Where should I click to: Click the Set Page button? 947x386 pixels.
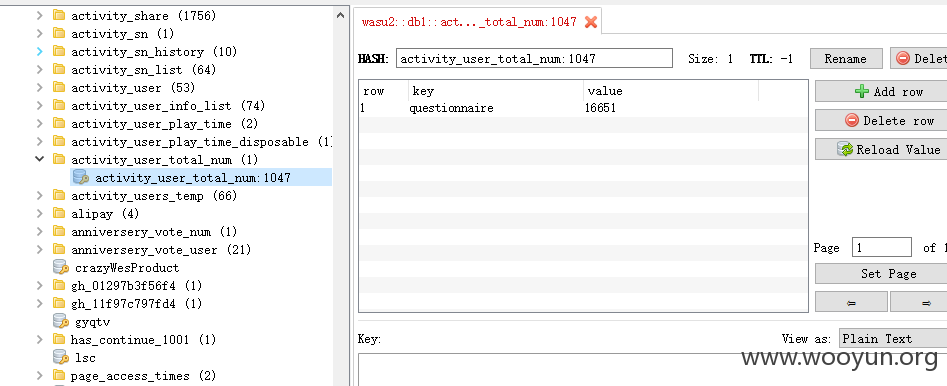click(x=881, y=274)
